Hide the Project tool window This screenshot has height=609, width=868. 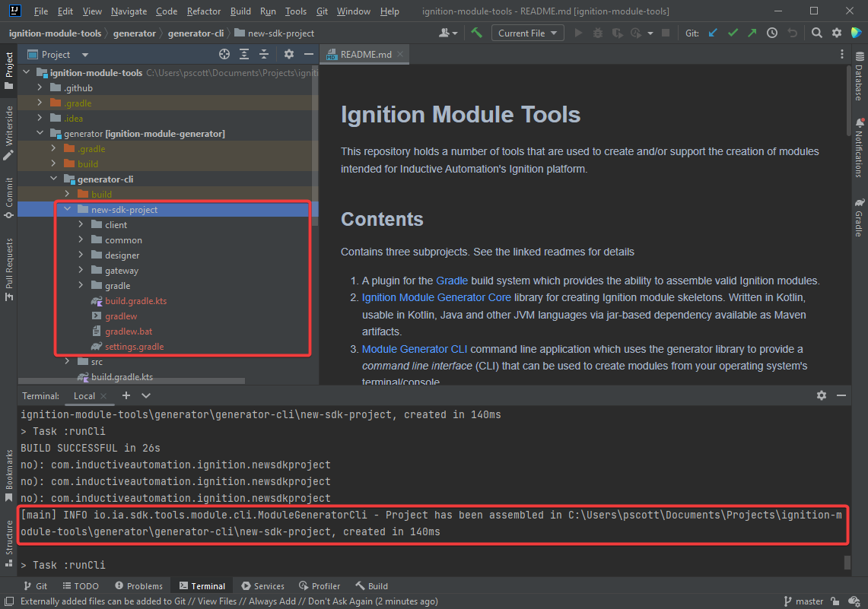[x=309, y=54]
